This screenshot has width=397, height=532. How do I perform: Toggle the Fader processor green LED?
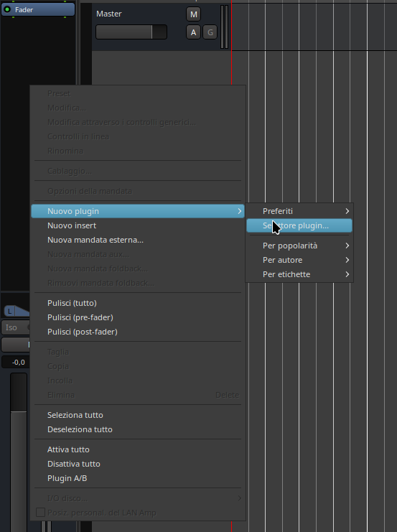pos(6,9)
